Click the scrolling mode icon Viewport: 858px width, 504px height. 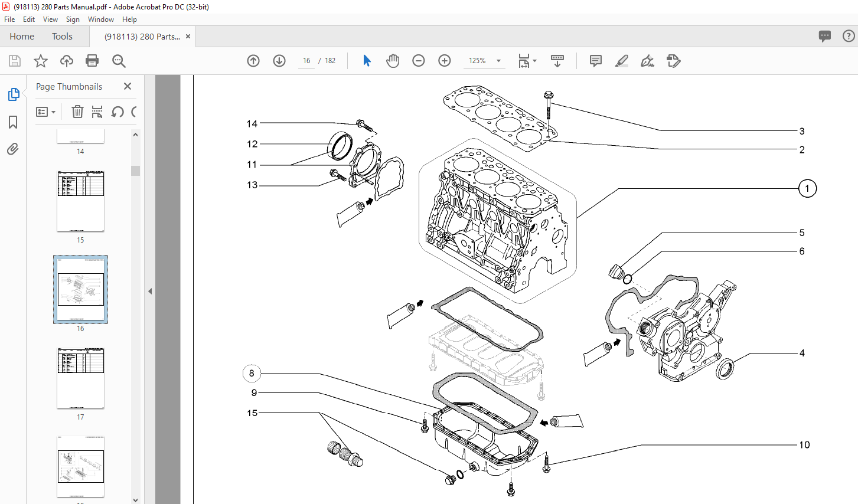coord(557,61)
